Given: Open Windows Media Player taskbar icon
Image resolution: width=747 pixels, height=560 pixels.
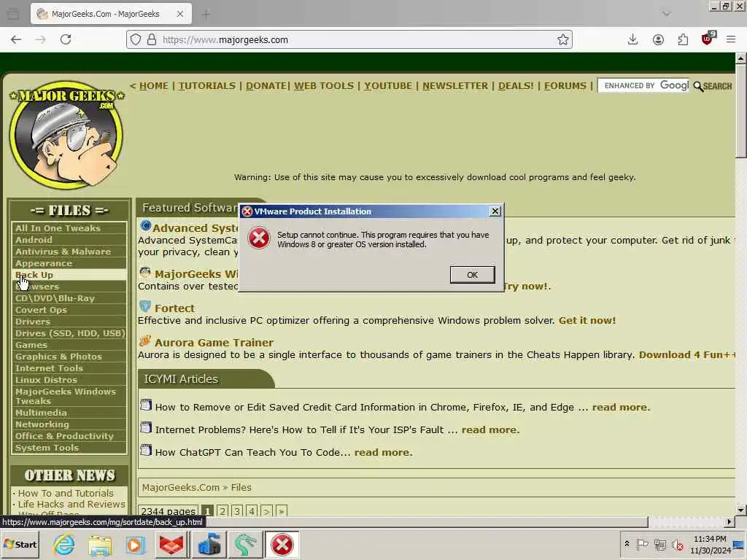Looking at the screenshot, I should click(135, 544).
